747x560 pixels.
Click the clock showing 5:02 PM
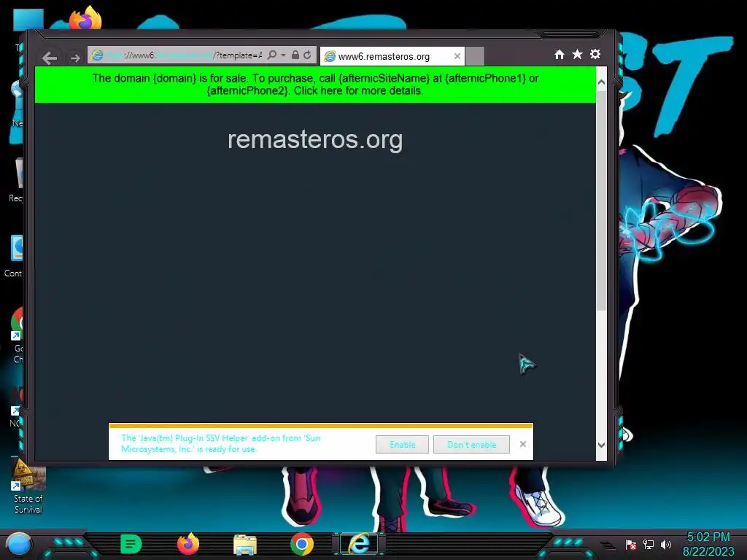pyautogui.click(x=708, y=537)
